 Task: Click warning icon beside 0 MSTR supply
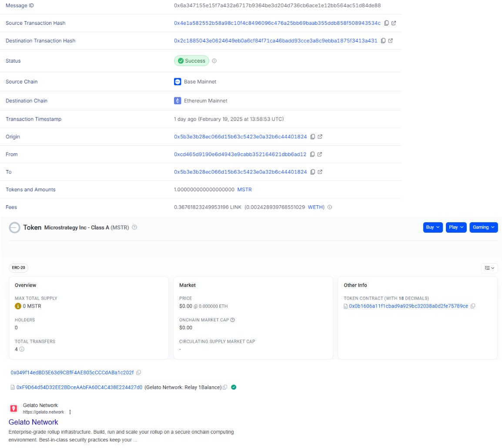click(18, 306)
